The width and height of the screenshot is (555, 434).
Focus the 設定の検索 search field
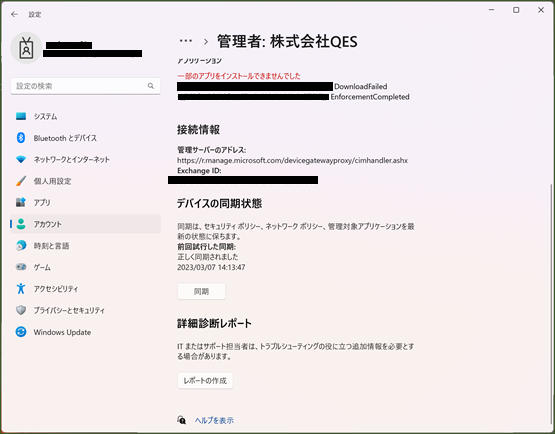(85, 86)
